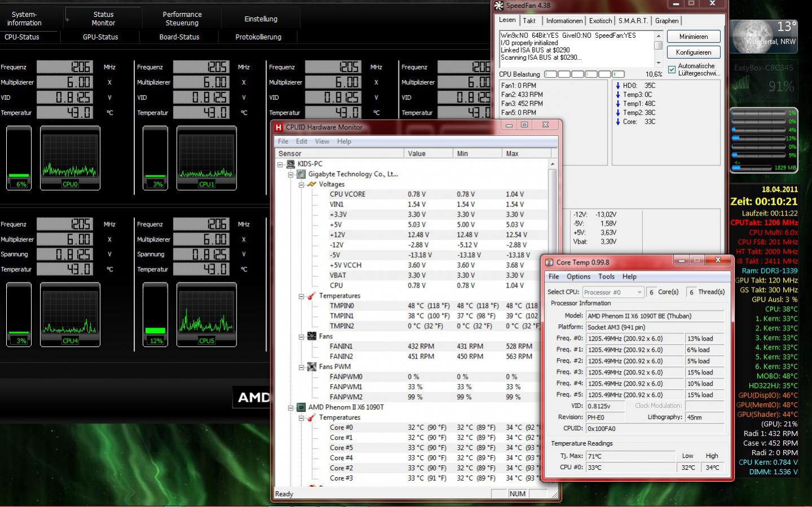Click the Core Temp title bar icon
The image size is (812, 507).
tap(549, 262)
